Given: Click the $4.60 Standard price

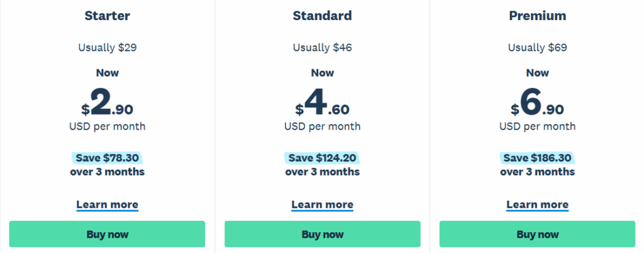Looking at the screenshot, I should [323, 103].
